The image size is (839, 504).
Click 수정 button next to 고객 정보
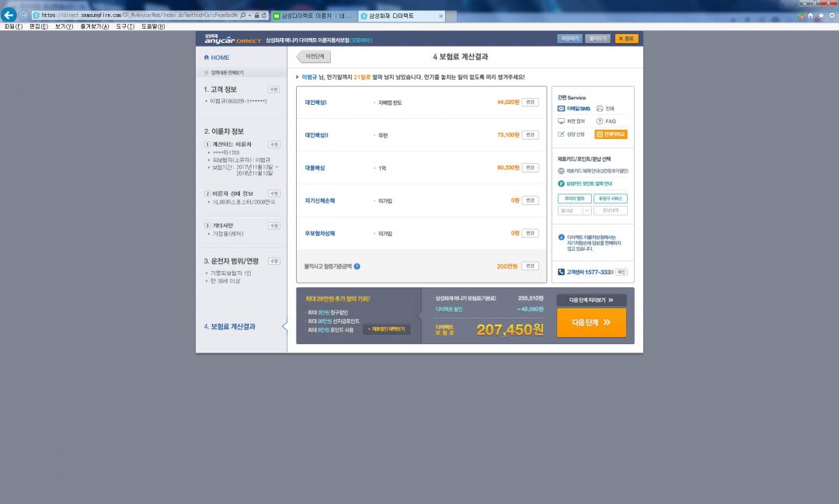(273, 89)
